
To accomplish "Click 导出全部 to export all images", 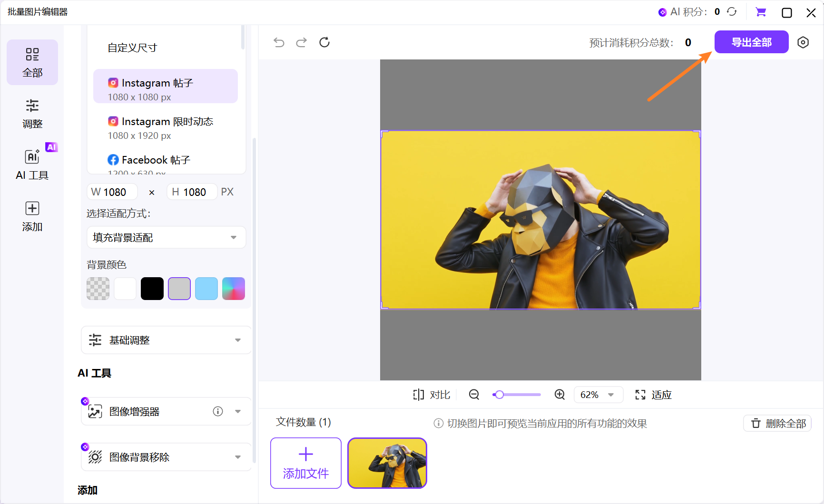I will [752, 42].
